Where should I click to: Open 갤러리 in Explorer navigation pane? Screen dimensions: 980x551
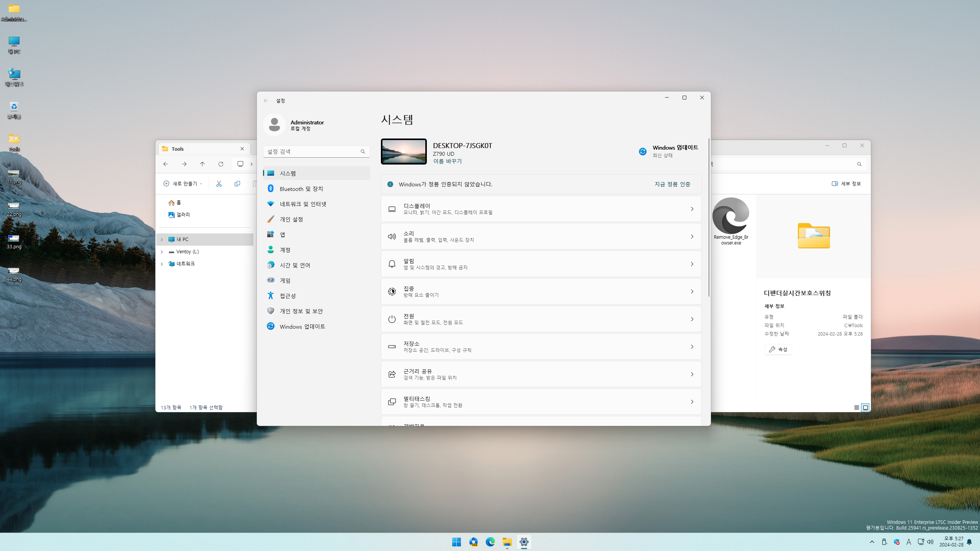point(179,215)
